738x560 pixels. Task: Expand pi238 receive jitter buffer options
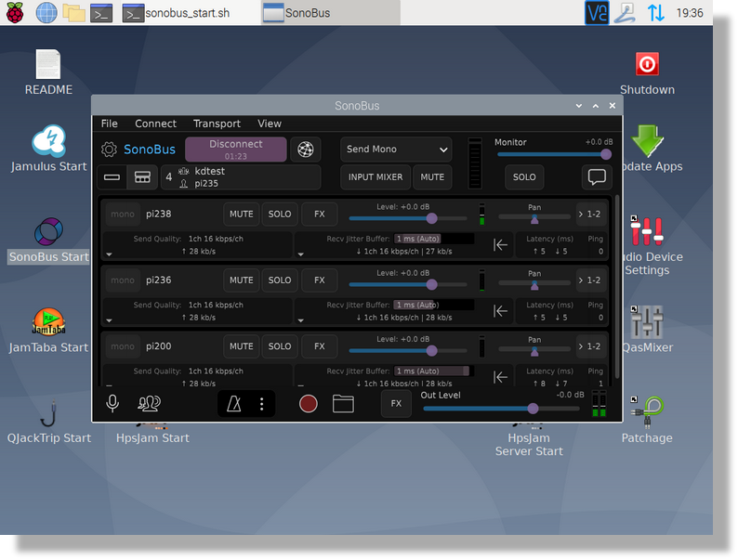tap(301, 254)
